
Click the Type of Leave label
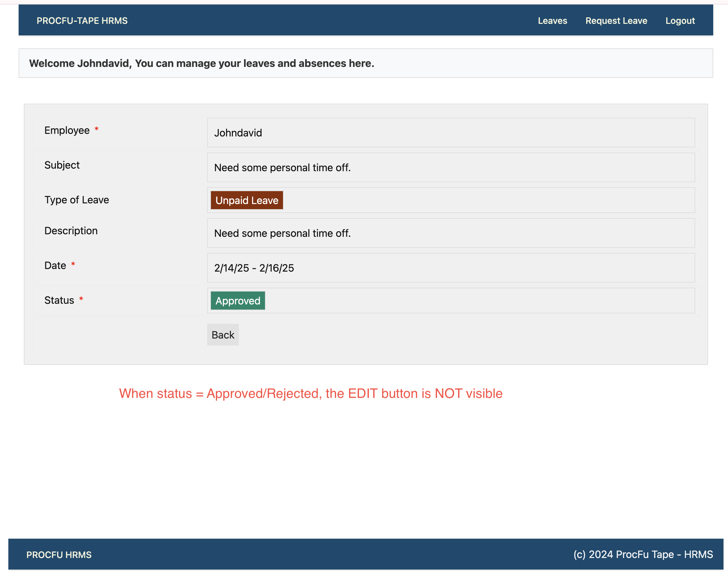tap(77, 200)
